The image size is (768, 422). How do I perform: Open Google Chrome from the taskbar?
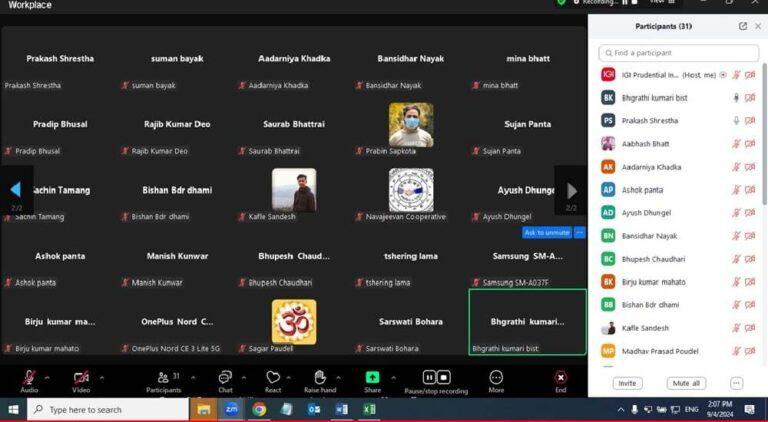pyautogui.click(x=259, y=409)
